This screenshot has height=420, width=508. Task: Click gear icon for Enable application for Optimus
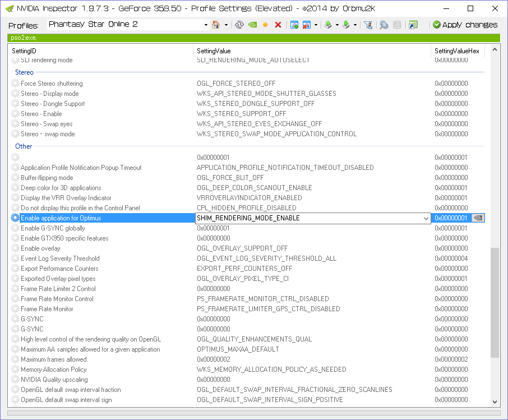[x=15, y=218]
